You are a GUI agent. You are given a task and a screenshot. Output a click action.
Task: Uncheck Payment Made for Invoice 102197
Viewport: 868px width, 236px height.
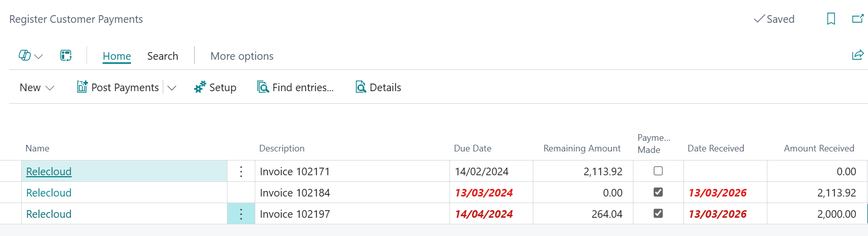(658, 213)
